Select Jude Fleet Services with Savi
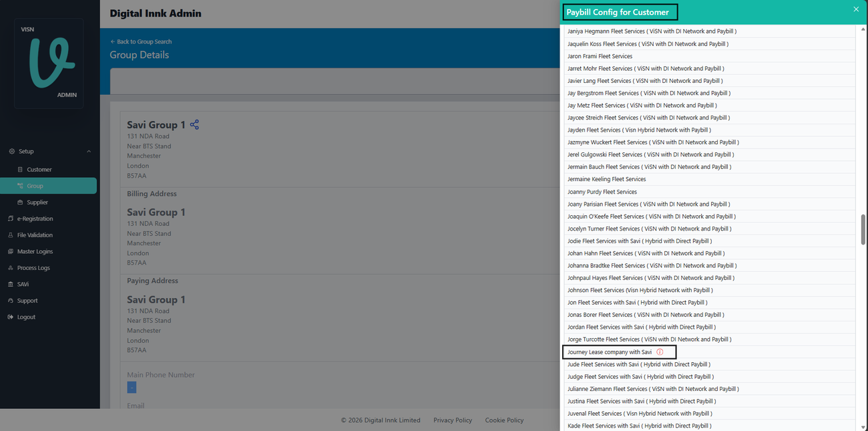Viewport: 868px width, 431px height. (x=710, y=364)
